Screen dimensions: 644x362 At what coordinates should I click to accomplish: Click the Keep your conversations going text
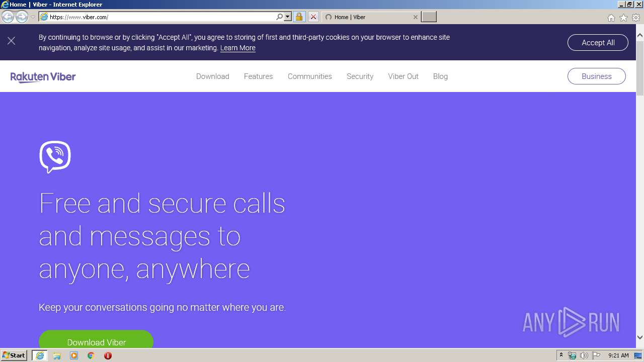click(162, 307)
